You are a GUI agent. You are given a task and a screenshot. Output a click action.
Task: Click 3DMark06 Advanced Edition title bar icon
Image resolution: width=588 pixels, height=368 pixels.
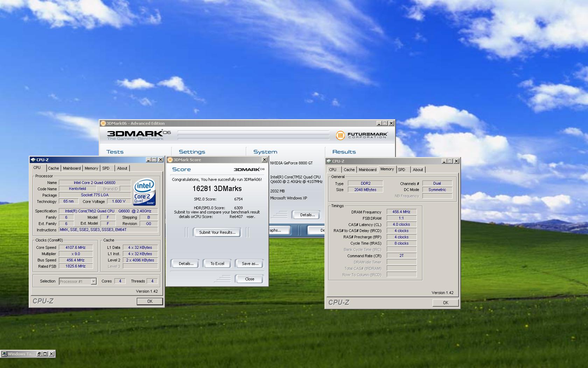tap(103, 123)
